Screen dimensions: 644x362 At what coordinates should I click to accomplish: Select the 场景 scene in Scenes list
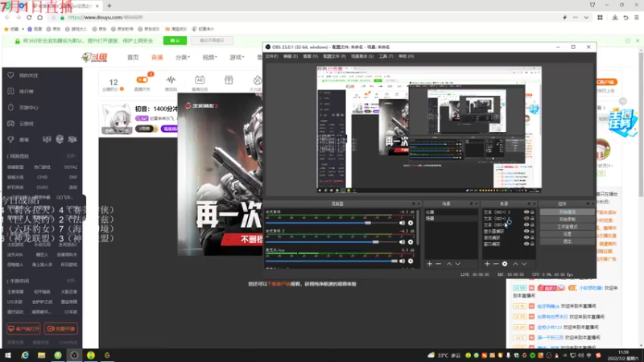[x=451, y=218]
